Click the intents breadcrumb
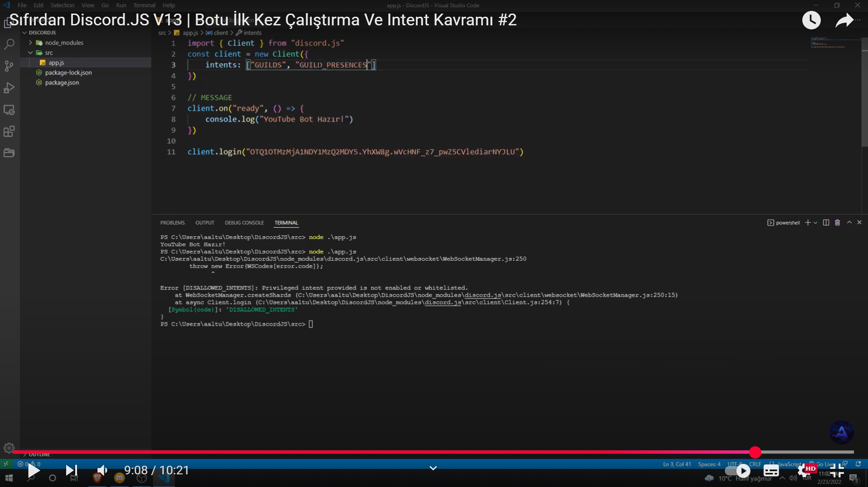Image resolution: width=868 pixels, height=487 pixels. coord(252,33)
